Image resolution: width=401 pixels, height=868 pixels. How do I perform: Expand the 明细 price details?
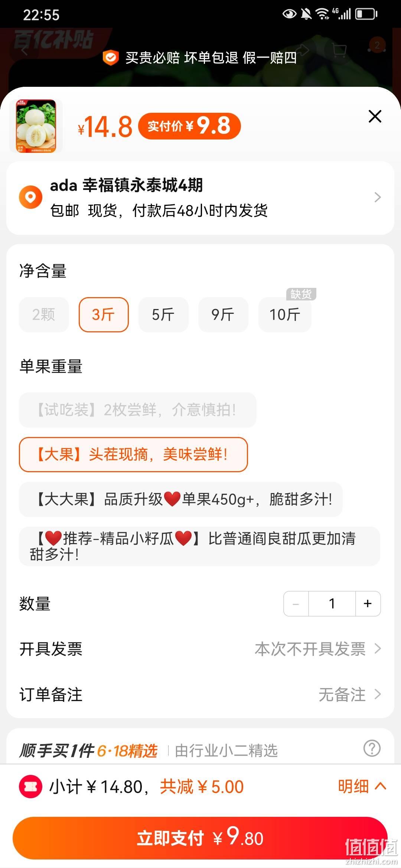tap(362, 786)
